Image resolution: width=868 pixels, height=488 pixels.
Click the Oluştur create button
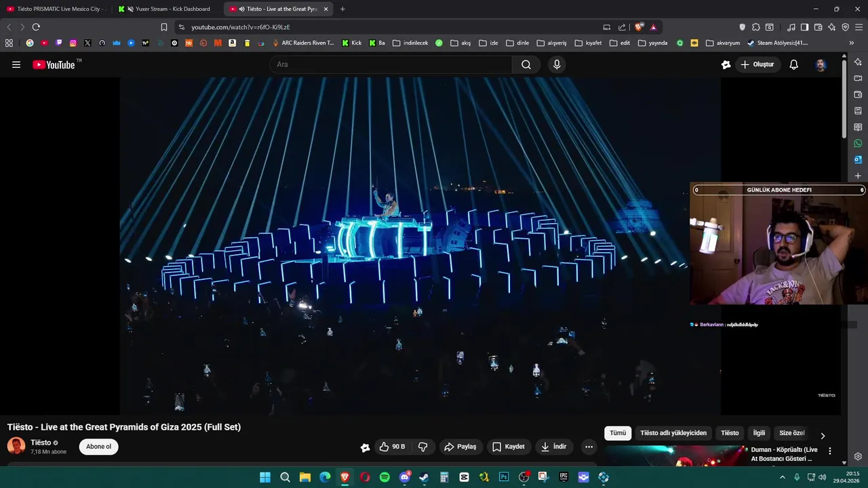[757, 64]
